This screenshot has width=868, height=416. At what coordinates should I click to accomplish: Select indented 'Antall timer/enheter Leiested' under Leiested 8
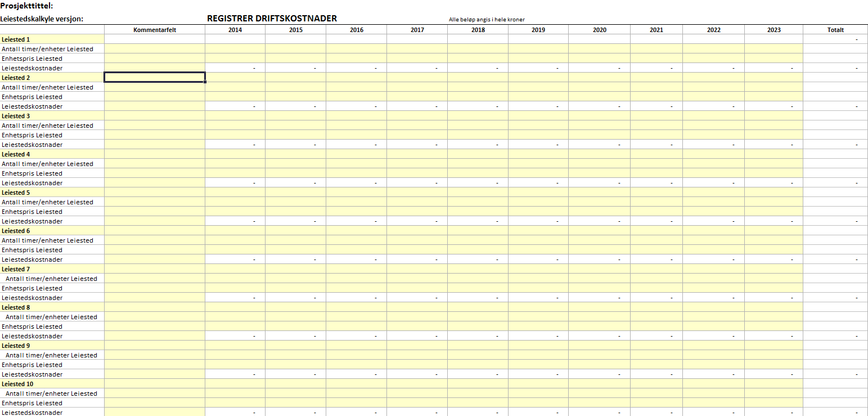(51, 317)
